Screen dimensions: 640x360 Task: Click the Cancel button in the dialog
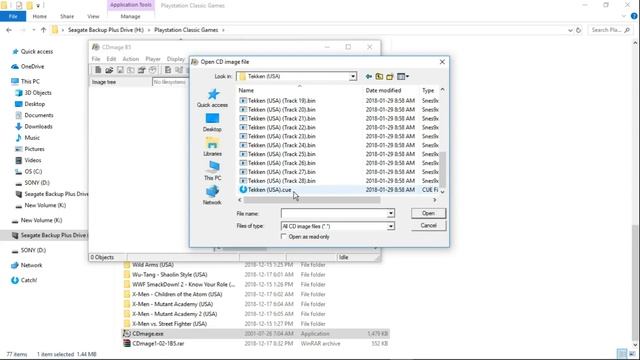[428, 226]
